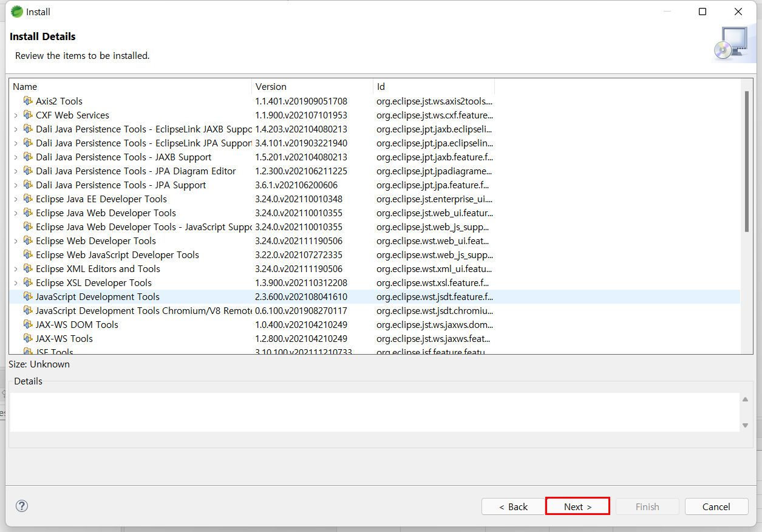Select version 1.2.800.v202104210249 cell

tap(301, 338)
